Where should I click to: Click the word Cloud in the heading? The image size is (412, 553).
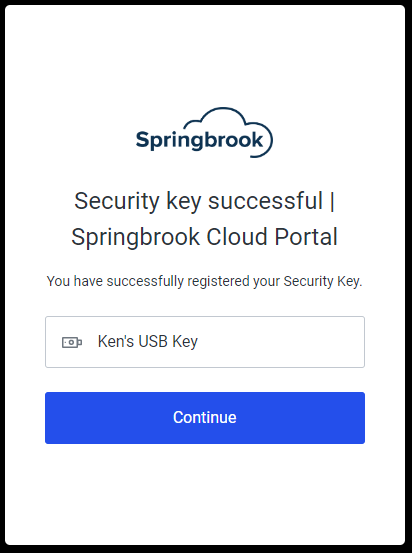[x=237, y=237]
